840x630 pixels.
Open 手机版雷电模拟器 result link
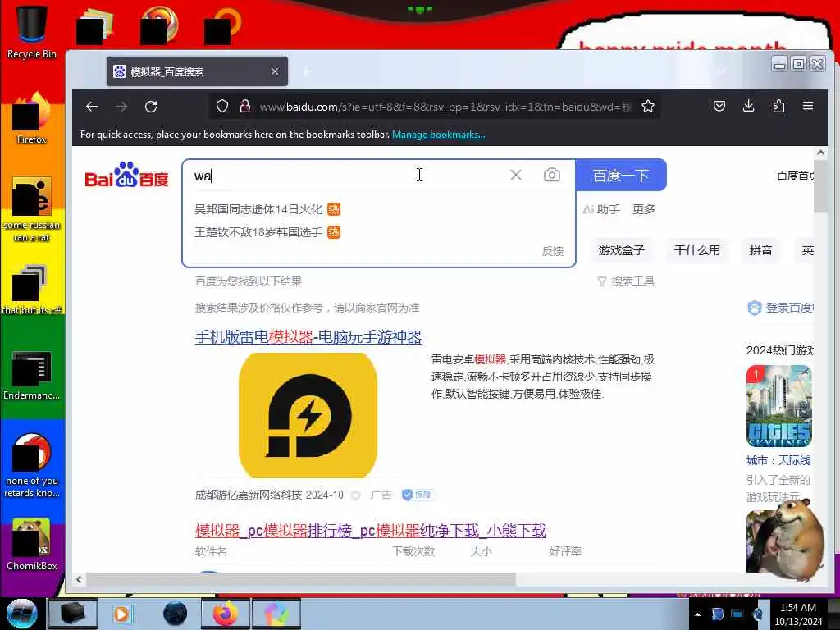(x=308, y=337)
